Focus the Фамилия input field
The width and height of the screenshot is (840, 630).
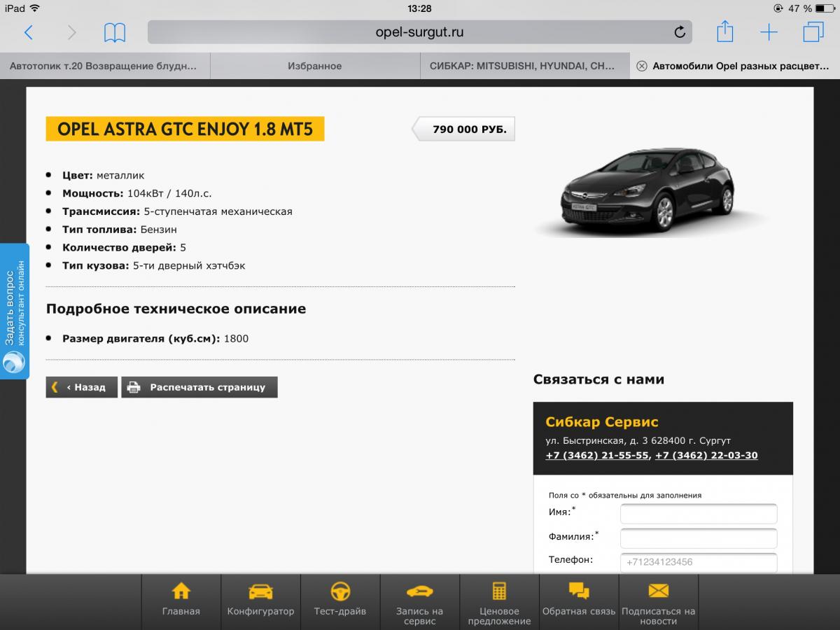(x=699, y=538)
